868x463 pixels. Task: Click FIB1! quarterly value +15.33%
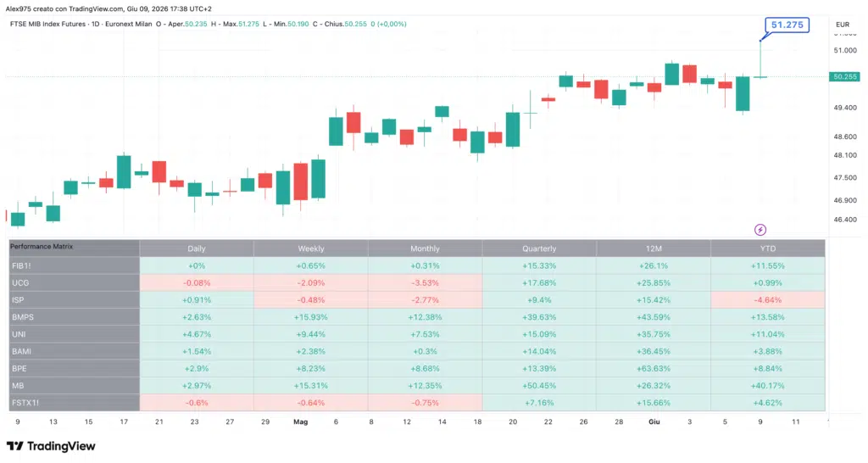coord(539,265)
